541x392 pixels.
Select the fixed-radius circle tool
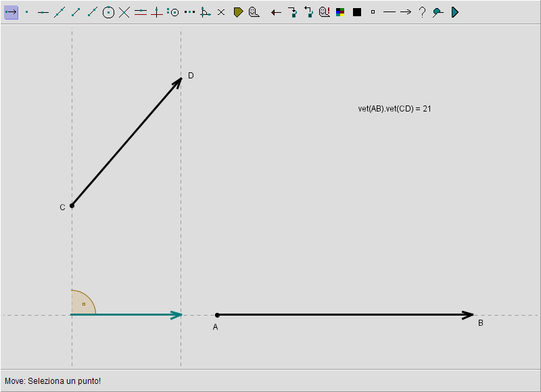pyautogui.click(x=173, y=12)
